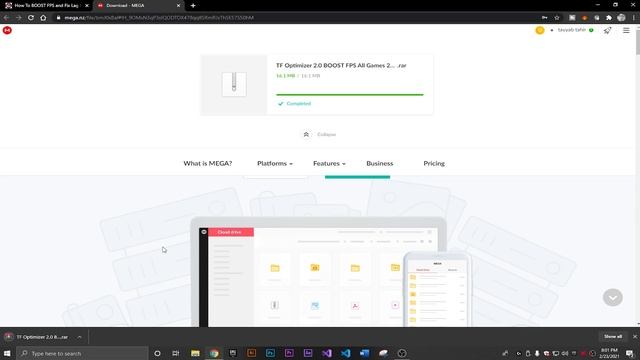Open Adobe After Effects from taskbar
This screenshot has width=640, height=360.
click(308, 353)
